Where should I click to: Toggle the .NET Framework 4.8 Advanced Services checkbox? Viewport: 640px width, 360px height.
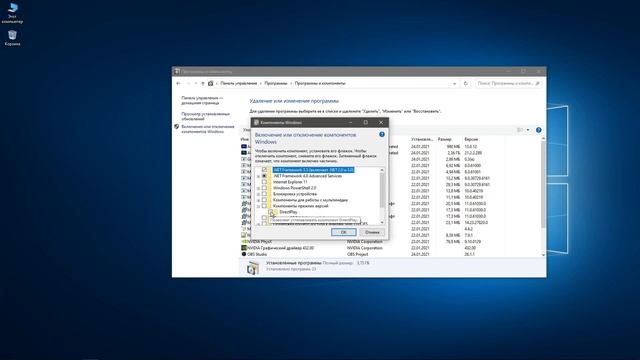click(264, 176)
